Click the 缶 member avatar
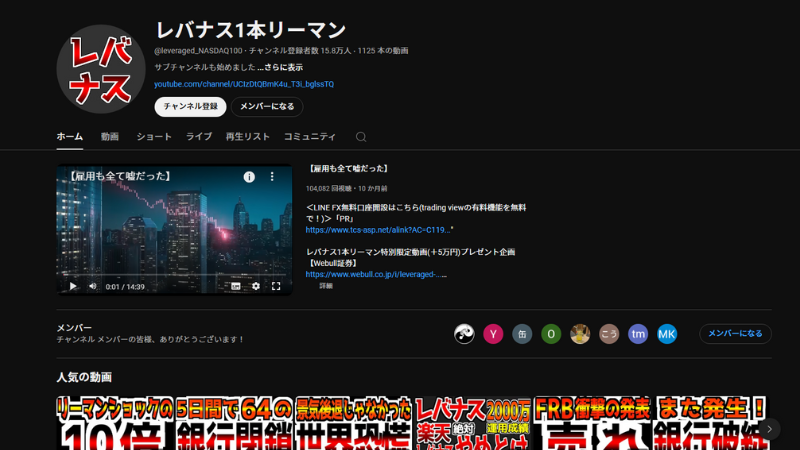This screenshot has height=450, width=800. 522,334
